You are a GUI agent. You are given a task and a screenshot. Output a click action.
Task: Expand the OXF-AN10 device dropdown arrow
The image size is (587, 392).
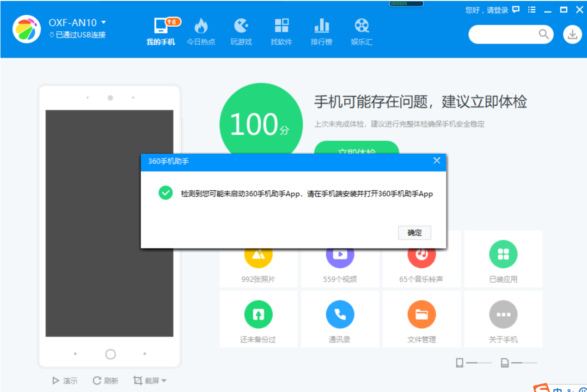(x=104, y=22)
